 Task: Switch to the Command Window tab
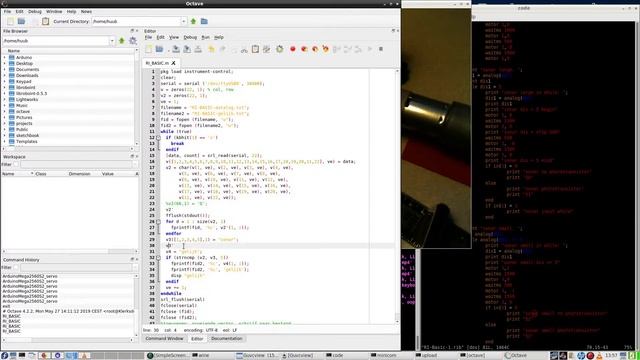tap(164, 339)
